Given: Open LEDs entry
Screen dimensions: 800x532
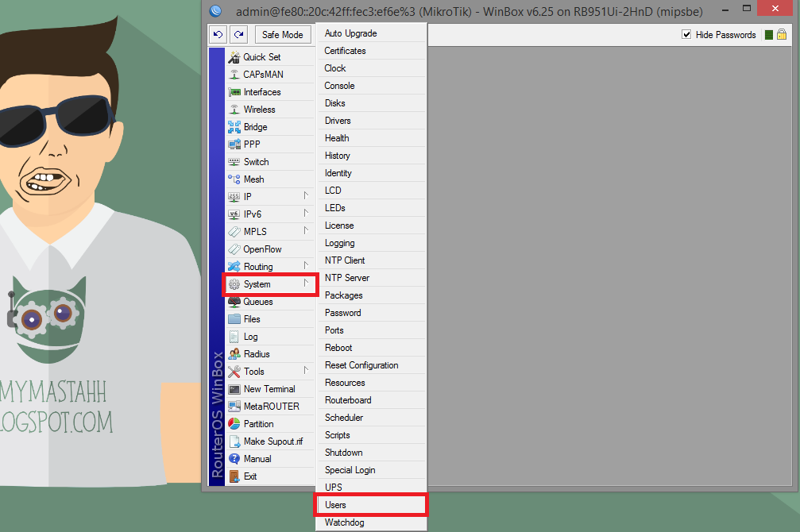Looking at the screenshot, I should click(x=372, y=208).
